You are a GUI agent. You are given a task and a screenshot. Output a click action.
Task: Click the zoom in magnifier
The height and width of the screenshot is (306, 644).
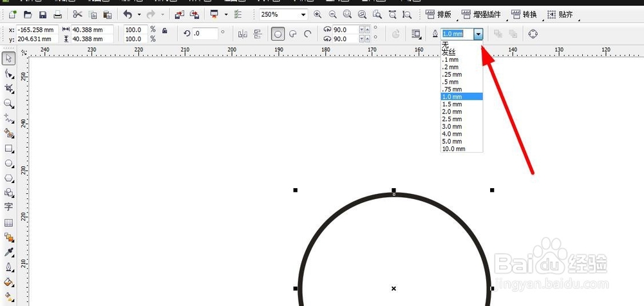[317, 14]
